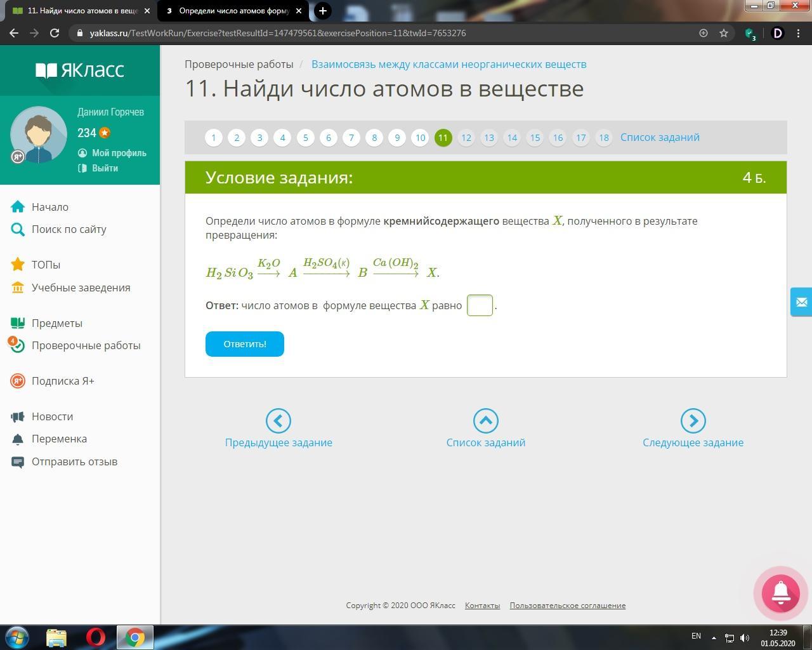Click the ЯКласс logo
This screenshot has width=812, height=650.
(x=80, y=70)
